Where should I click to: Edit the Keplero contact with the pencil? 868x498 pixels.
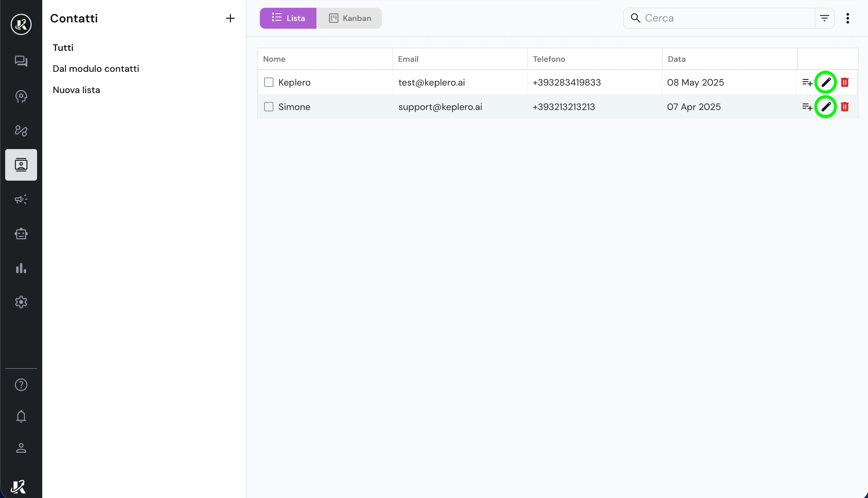[x=826, y=82]
